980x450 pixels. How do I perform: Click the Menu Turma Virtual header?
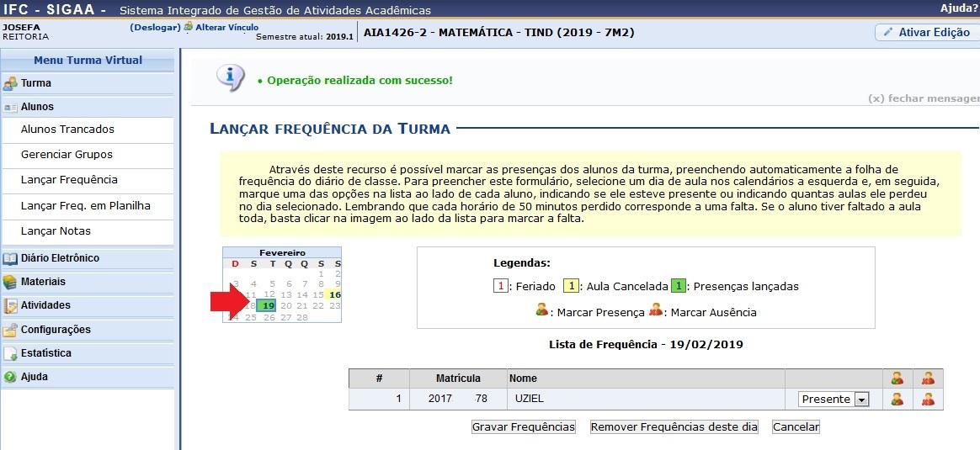88,60
